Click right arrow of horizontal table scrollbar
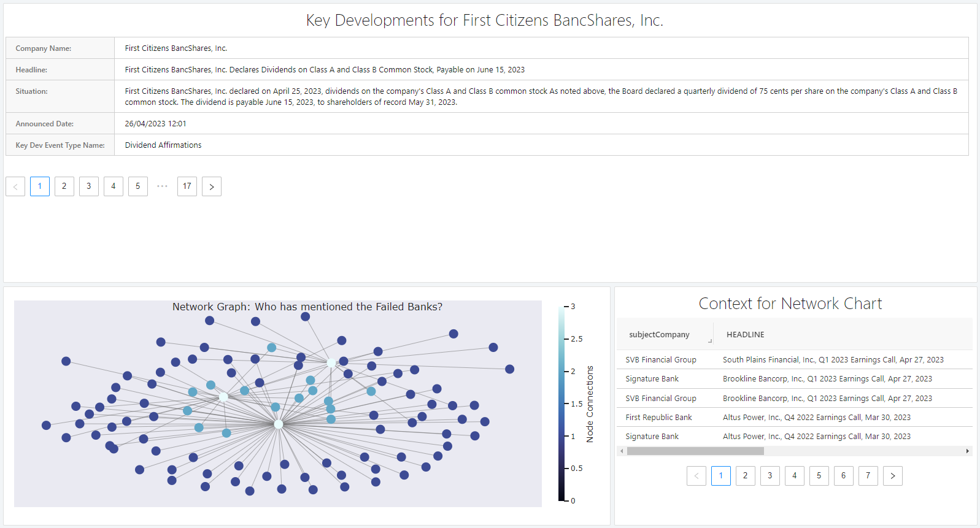 967,451
